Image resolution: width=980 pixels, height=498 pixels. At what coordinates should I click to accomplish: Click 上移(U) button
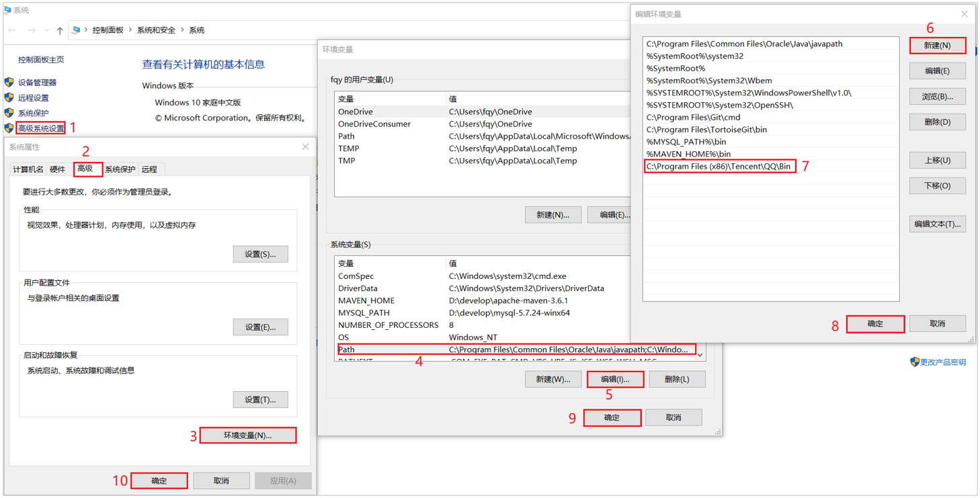pos(938,160)
